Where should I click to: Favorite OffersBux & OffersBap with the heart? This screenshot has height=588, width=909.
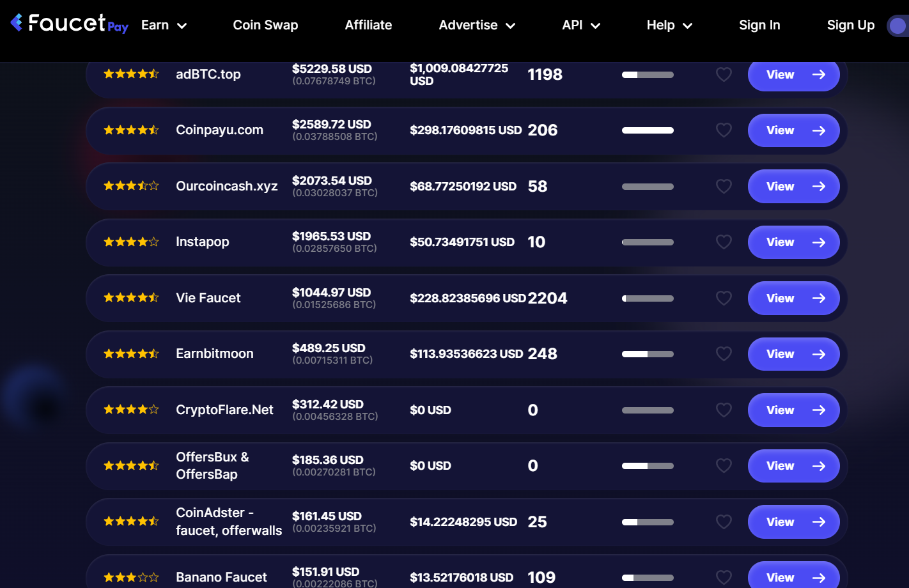(x=724, y=466)
